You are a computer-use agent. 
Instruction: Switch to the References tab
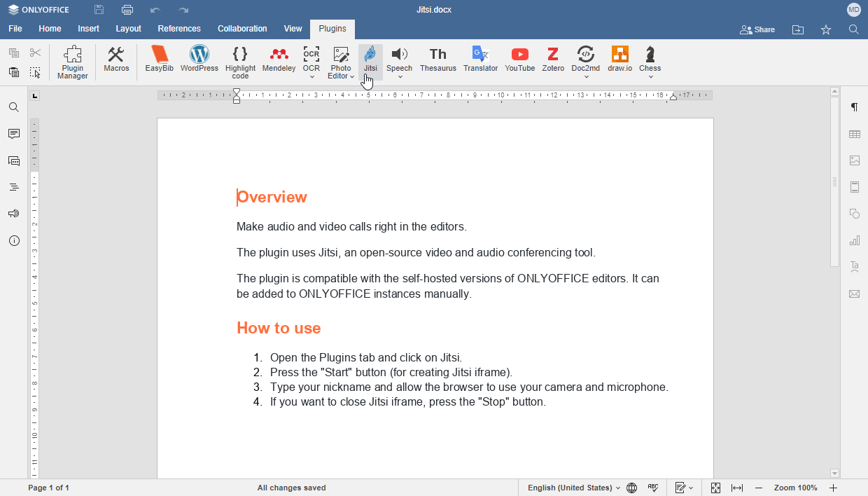(179, 29)
